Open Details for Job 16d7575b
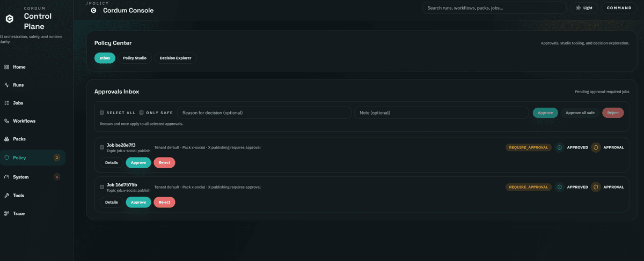 point(112,202)
